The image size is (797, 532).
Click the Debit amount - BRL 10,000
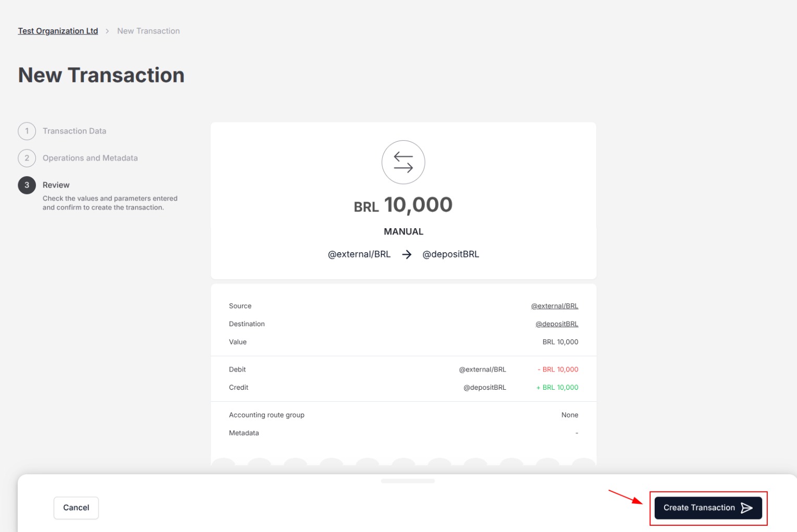(x=558, y=369)
